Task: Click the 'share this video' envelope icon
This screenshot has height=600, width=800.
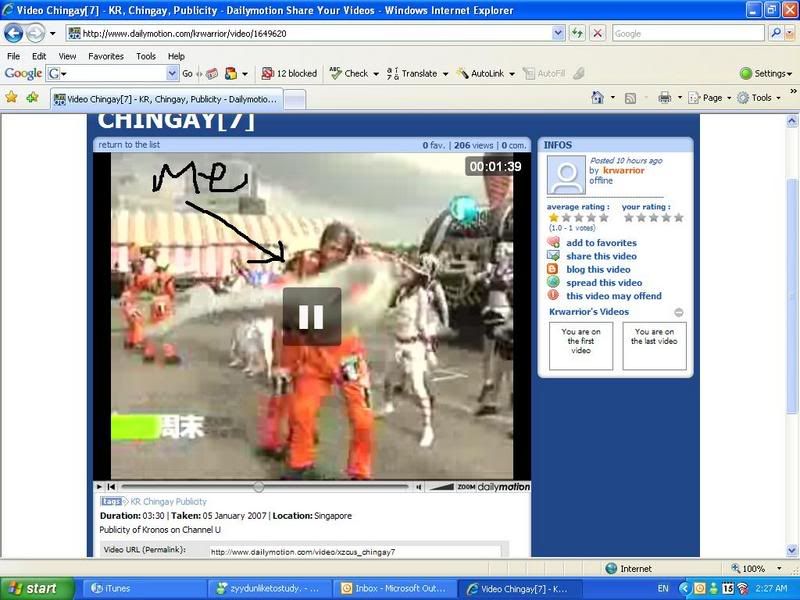Action: tap(551, 256)
